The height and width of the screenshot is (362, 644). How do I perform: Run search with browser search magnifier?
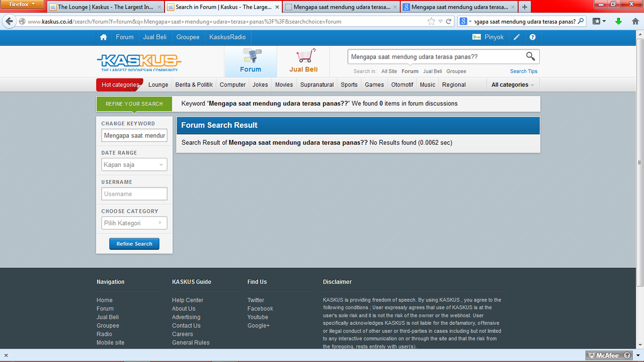[581, 22]
